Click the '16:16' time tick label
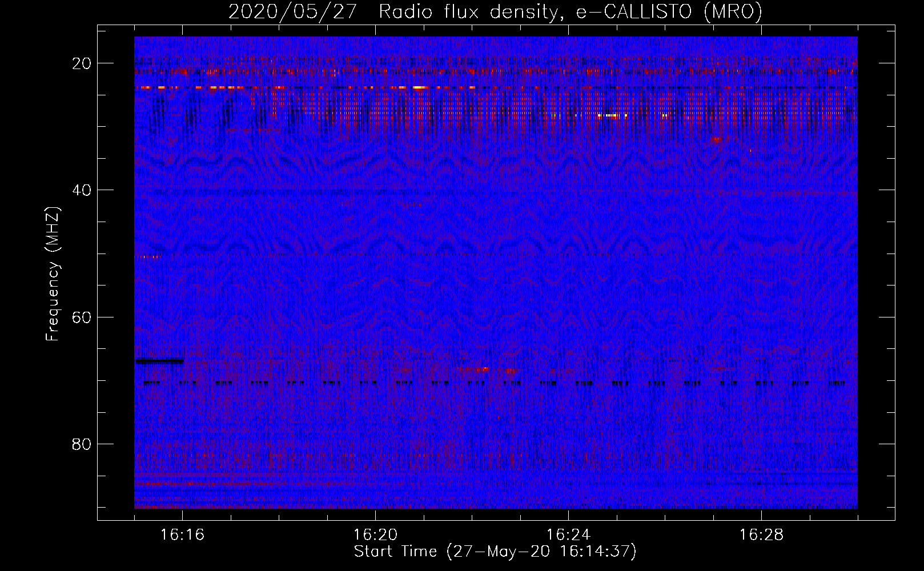This screenshot has height=571, width=924. point(182,535)
